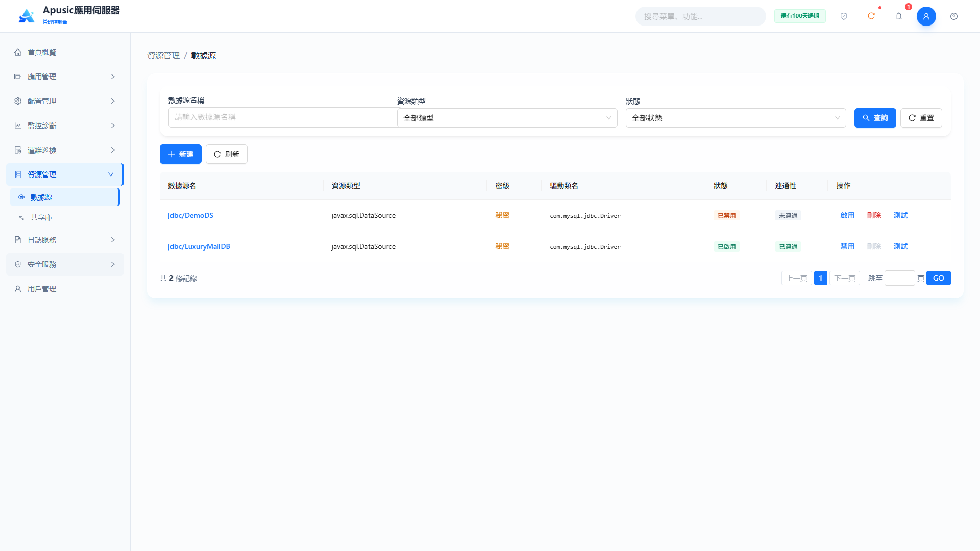
Task: Enable the jdbc/DemoDS data source via 啟用
Action: coord(847,215)
